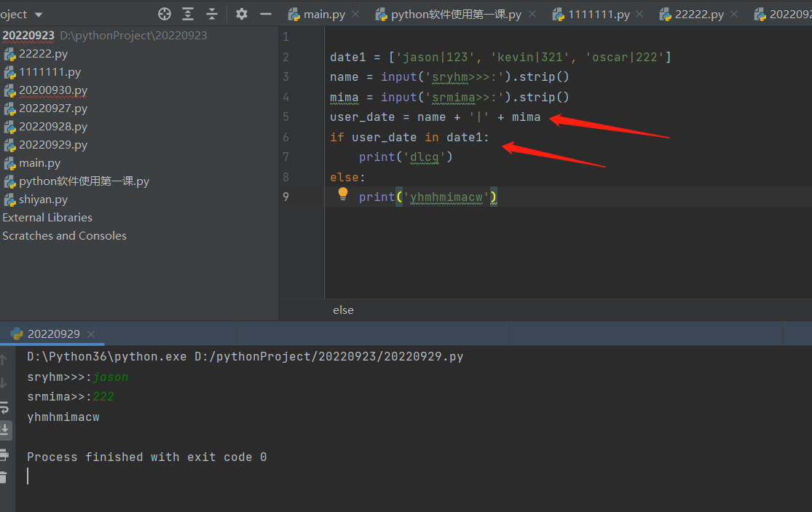Click scroll-to-end icon in run toolbar
The height and width of the screenshot is (512, 812).
click(x=4, y=429)
